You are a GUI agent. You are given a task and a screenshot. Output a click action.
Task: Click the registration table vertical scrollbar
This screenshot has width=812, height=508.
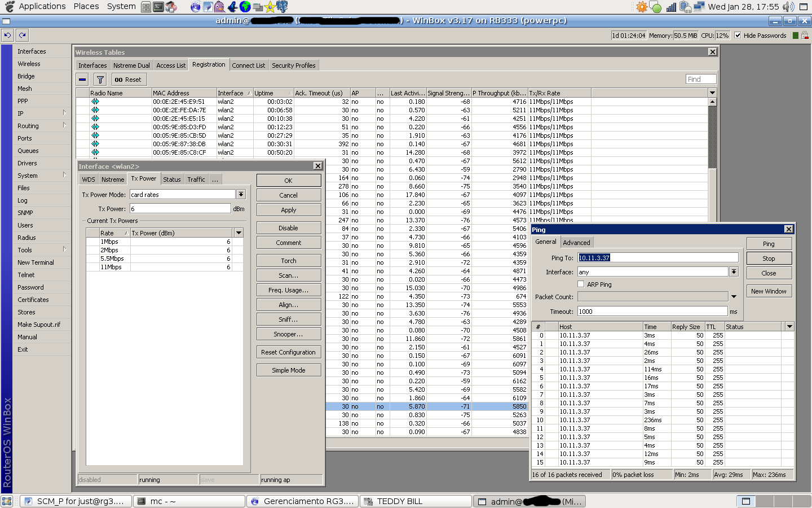712,135
